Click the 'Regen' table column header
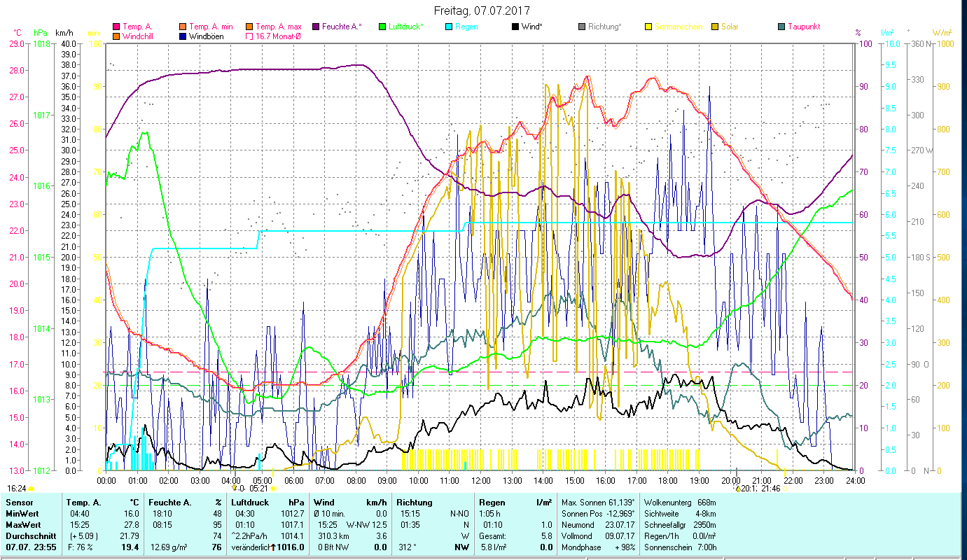Viewport: 967px width, 560px height. [x=492, y=503]
